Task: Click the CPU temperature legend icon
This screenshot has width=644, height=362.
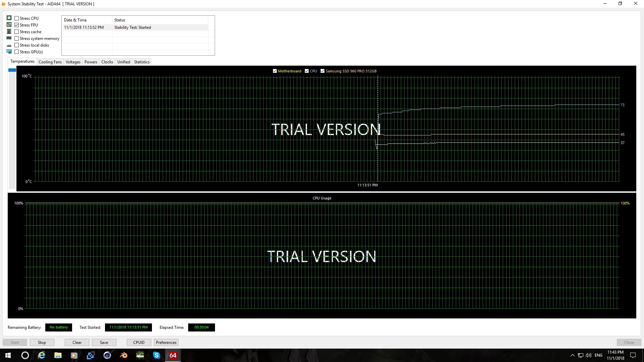Action: 307,71
